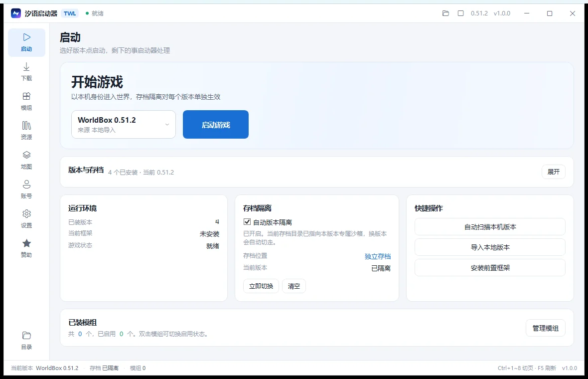Open the WorldBox 0.51.2 version dropdown
The width and height of the screenshot is (588, 379).
(x=124, y=125)
